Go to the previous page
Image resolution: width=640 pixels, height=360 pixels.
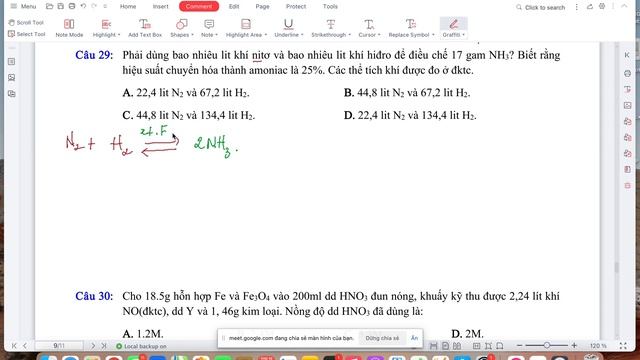coord(25,346)
